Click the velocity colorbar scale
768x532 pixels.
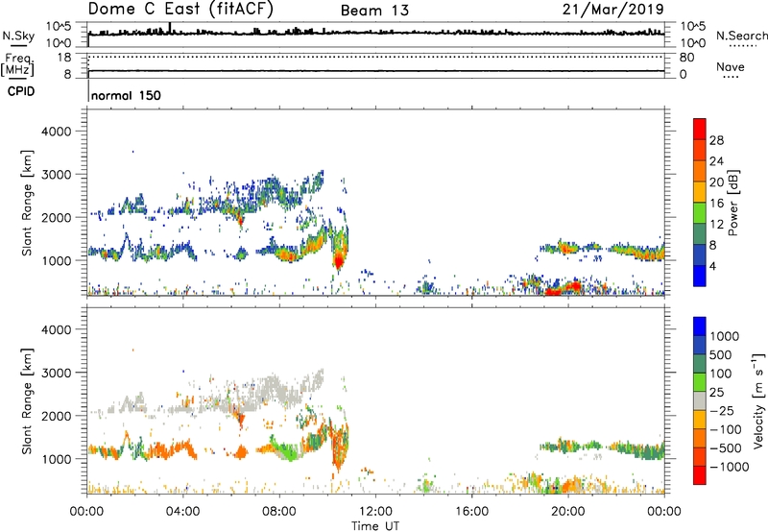700,400
